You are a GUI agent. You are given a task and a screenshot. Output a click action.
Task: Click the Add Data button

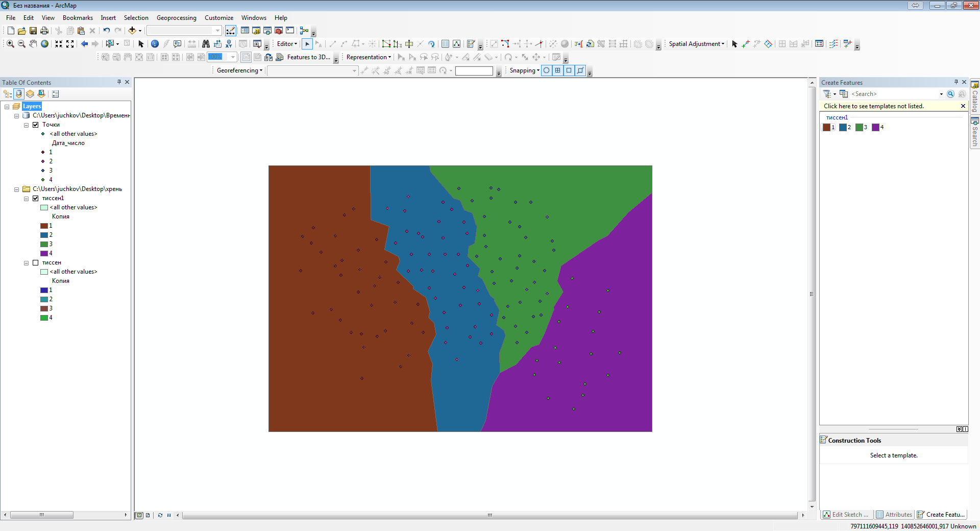132,31
